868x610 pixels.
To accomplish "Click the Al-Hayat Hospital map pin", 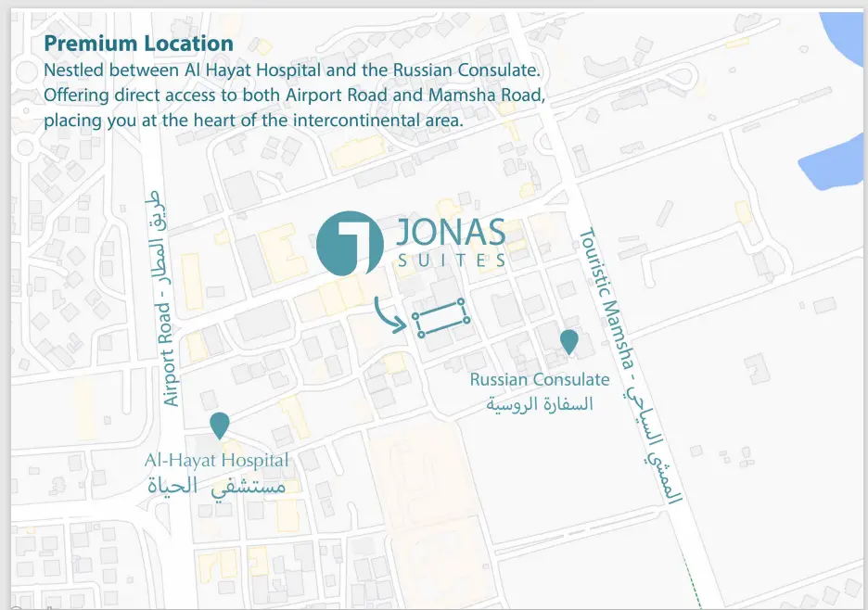I will tap(219, 425).
